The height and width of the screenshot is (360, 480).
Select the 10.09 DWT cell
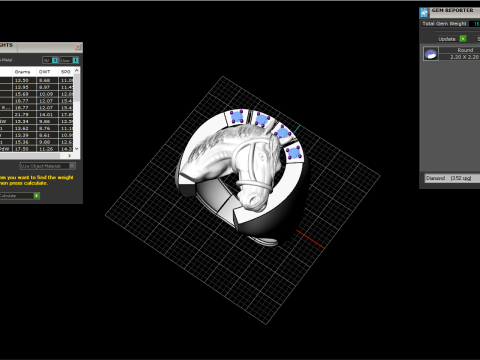click(47, 94)
